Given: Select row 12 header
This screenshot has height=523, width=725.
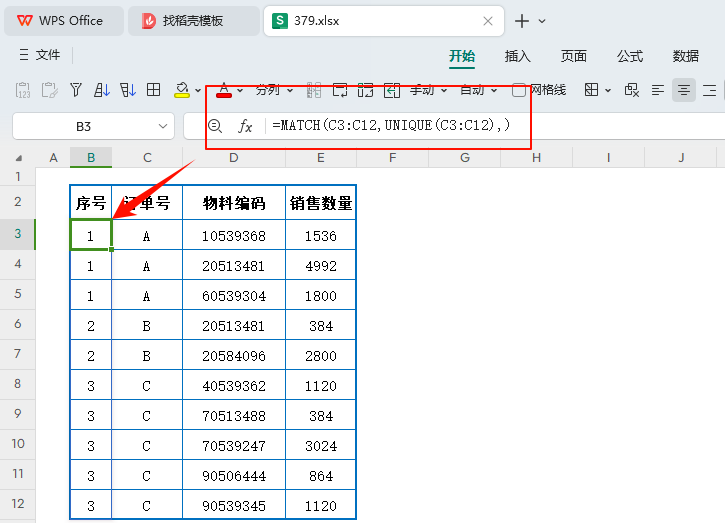Looking at the screenshot, I should pyautogui.click(x=18, y=504).
